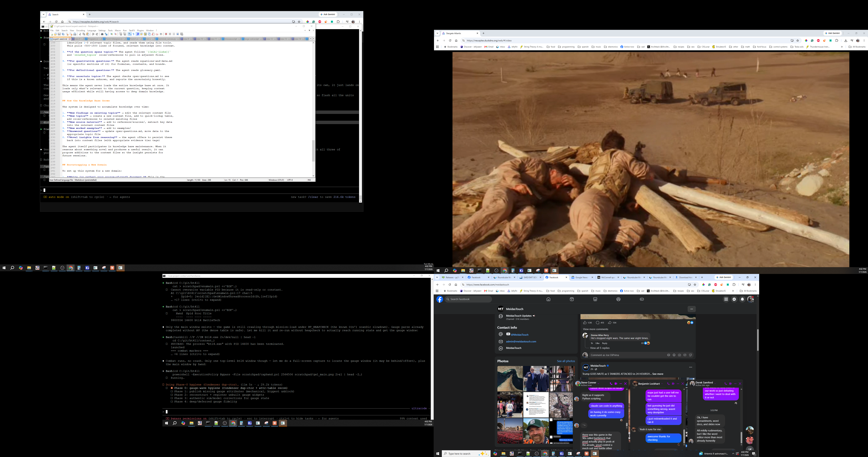The image size is (868, 457).
Task: Click the camera icon in the comment box
Action: click(x=679, y=355)
